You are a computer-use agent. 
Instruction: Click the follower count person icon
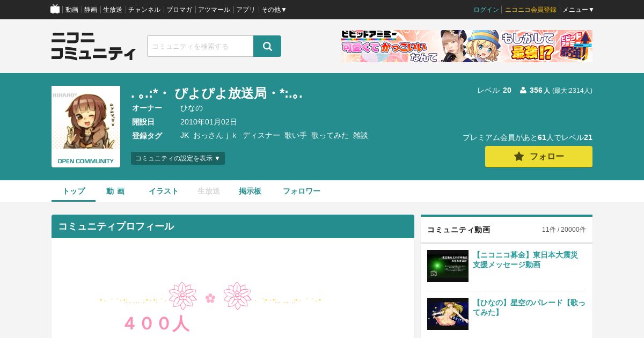pos(523,90)
